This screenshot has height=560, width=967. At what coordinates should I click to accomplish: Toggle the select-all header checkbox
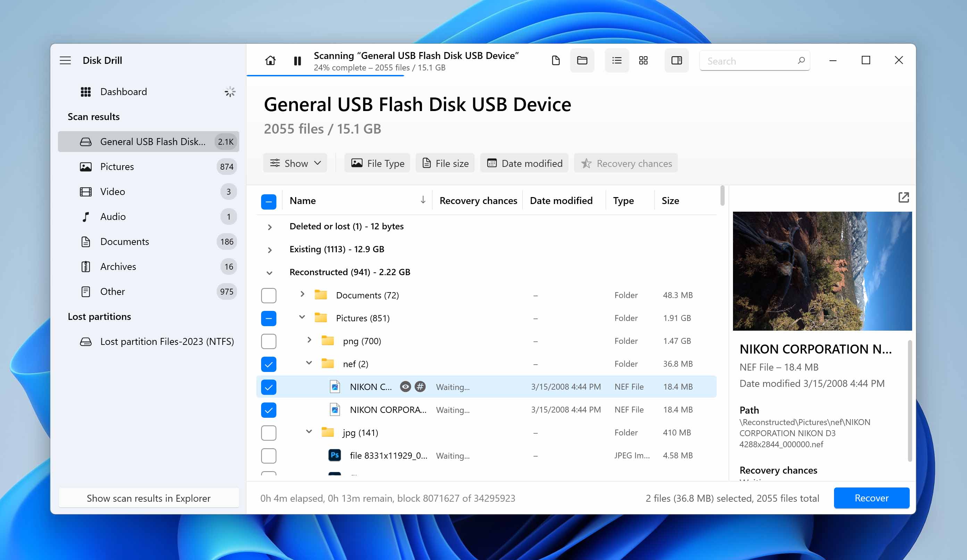[269, 202]
